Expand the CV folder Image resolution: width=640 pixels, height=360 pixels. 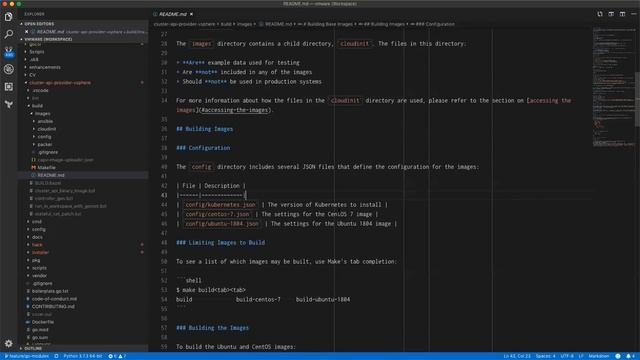(x=32, y=75)
